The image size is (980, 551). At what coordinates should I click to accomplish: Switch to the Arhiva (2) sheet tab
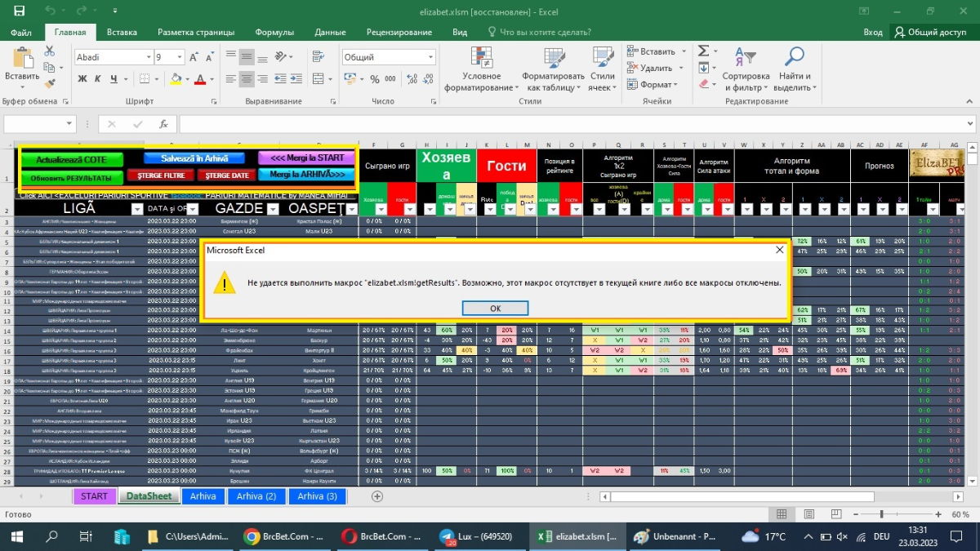[x=256, y=496]
